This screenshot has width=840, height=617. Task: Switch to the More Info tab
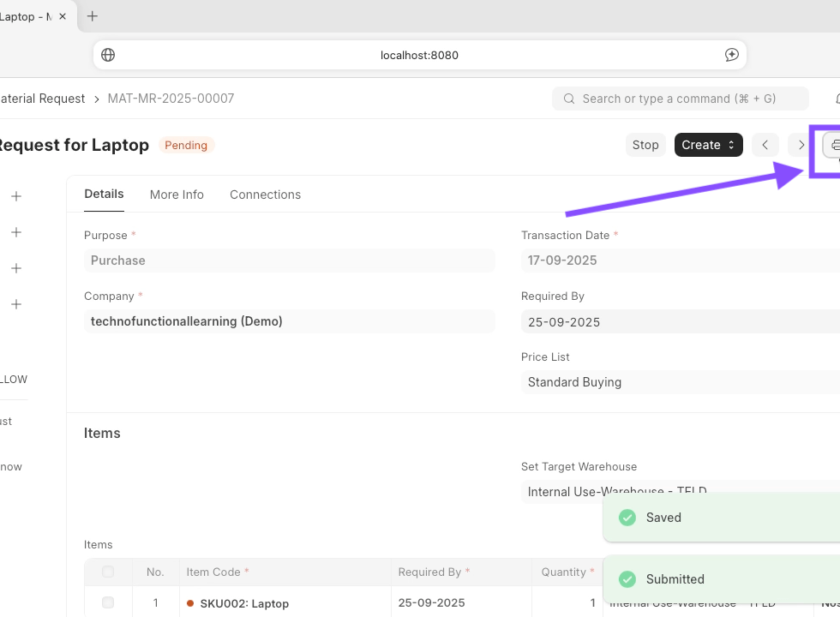coord(177,195)
